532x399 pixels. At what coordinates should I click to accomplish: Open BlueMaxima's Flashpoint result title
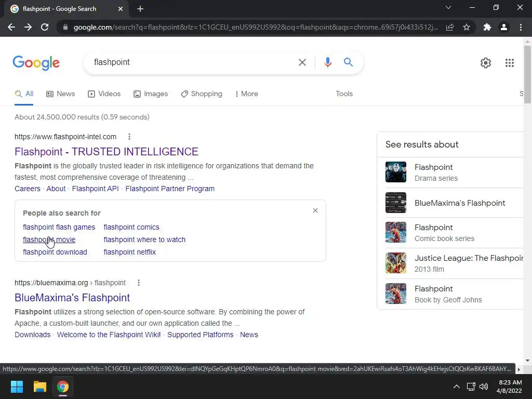(72, 298)
